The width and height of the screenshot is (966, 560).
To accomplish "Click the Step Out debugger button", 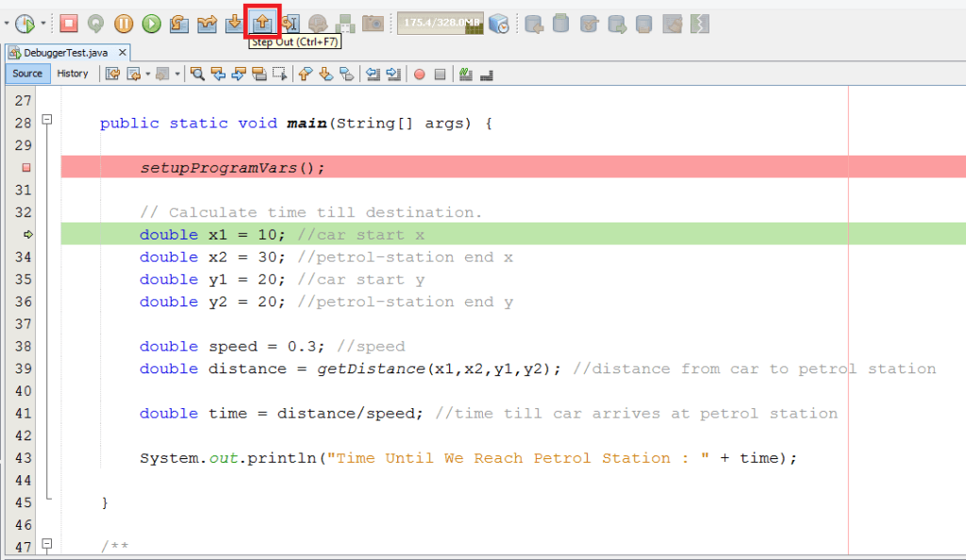I will 263,22.
